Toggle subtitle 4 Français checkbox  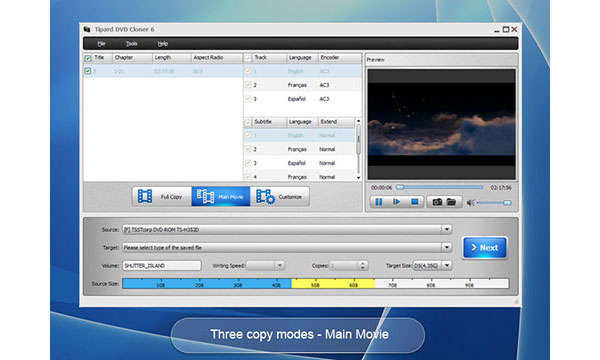[x=248, y=177]
